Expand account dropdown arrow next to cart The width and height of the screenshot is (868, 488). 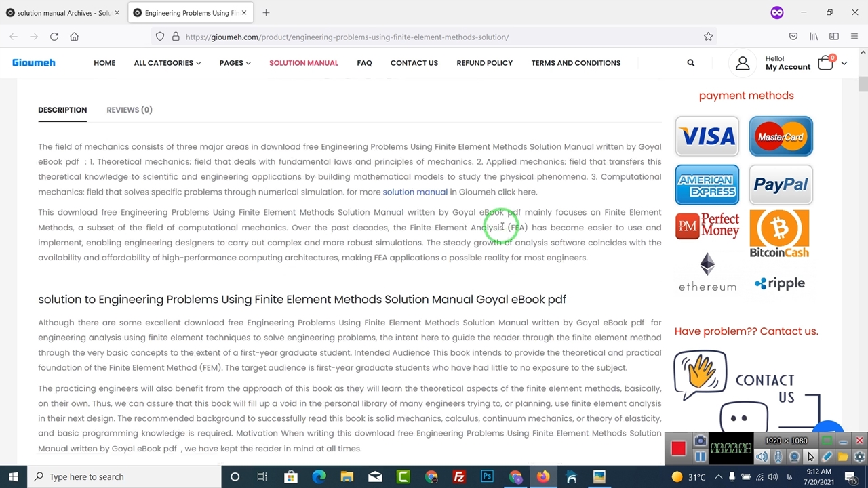(844, 63)
